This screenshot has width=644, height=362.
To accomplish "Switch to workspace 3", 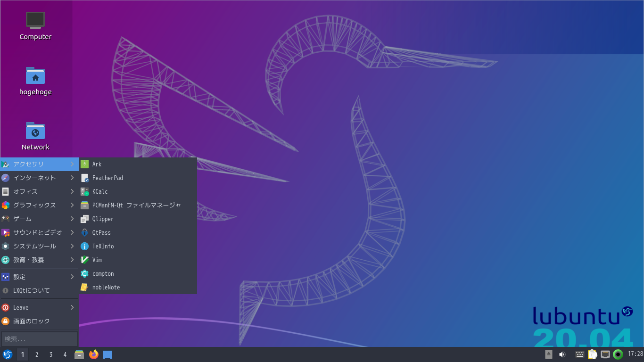I will pyautogui.click(x=51, y=354).
